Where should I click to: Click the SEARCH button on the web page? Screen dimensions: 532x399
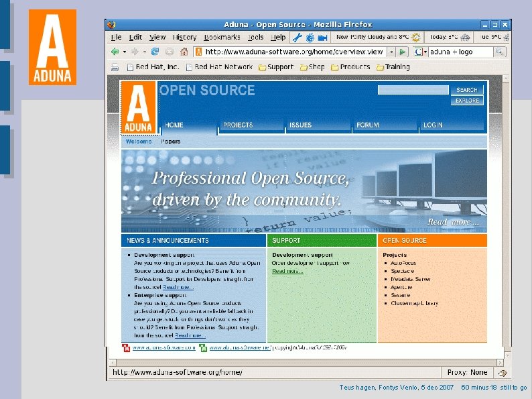(x=467, y=90)
